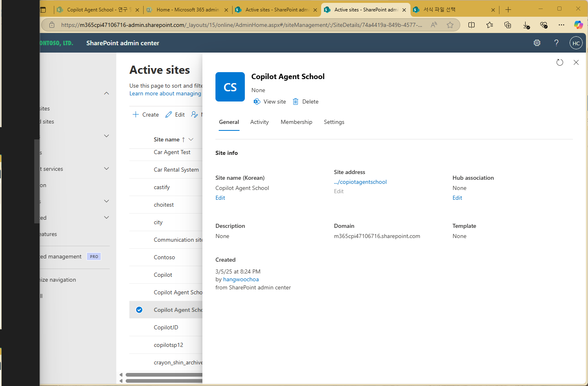Select the CopilotJD site row

tap(166, 327)
